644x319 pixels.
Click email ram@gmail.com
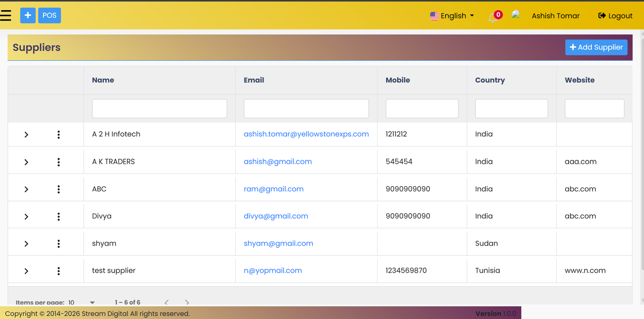[274, 189]
